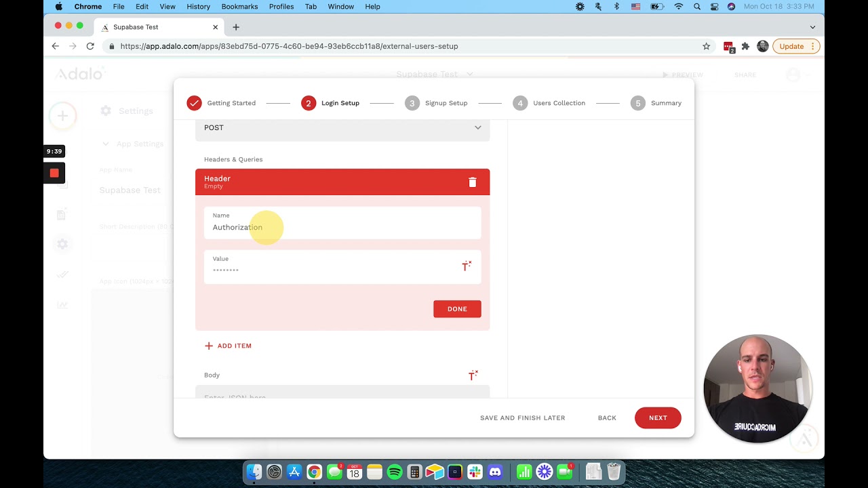The image size is (868, 488).
Task: Open Numbers in the Dock
Action: point(524,472)
